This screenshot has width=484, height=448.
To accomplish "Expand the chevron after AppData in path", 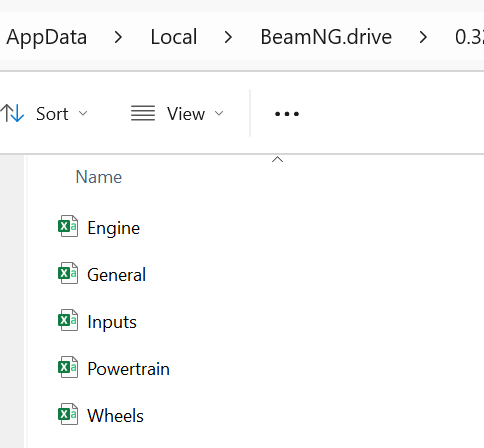I will [118, 37].
